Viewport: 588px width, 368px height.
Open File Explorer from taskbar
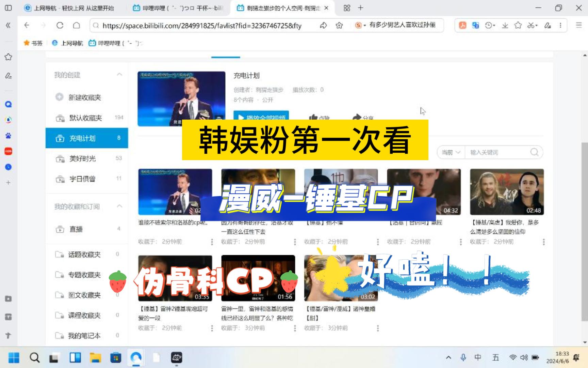click(95, 358)
